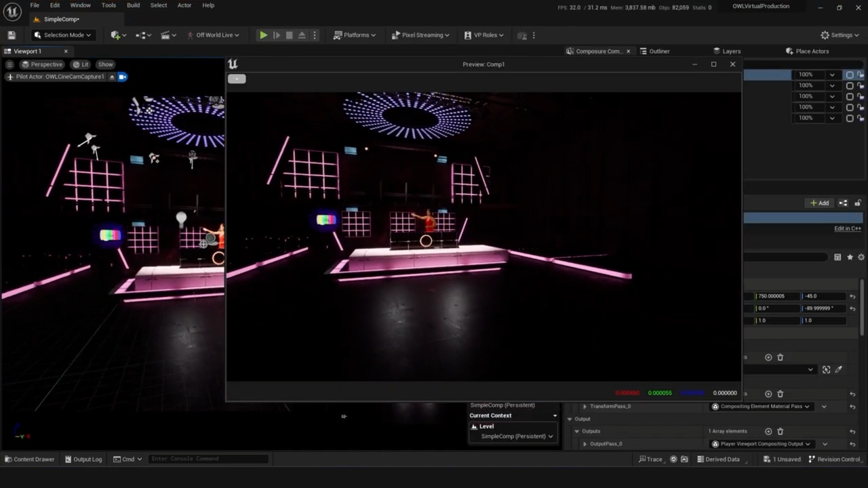Click the Save icon in the toolbar
The width and height of the screenshot is (868, 488).
12,35
